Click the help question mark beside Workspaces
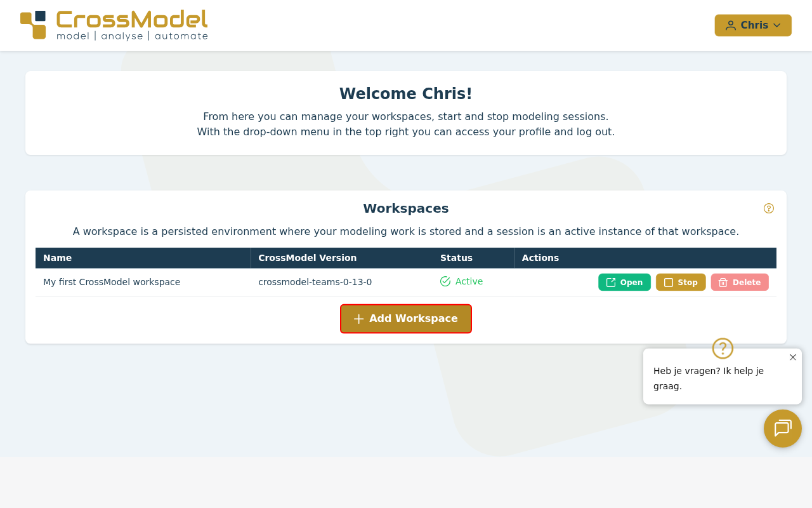Viewport: 812px width, 508px height. (768, 208)
